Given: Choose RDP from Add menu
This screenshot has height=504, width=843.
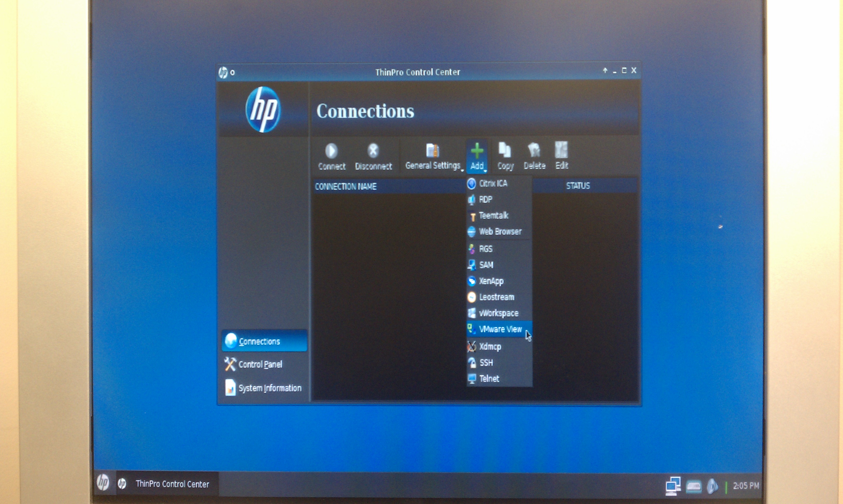Looking at the screenshot, I should coord(499,199).
